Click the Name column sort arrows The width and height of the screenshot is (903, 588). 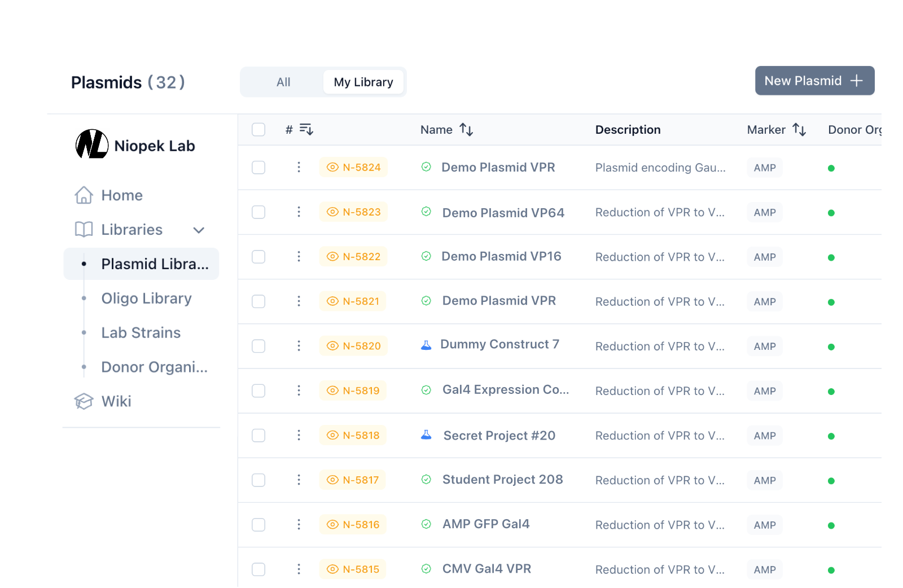coord(467,129)
